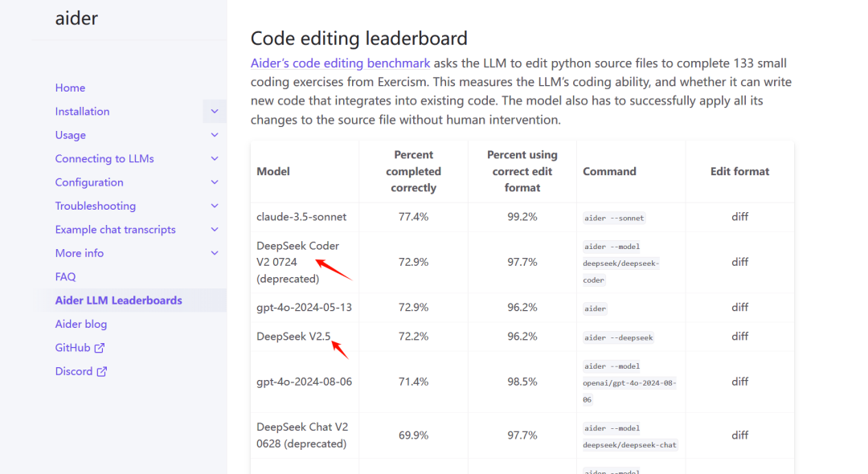Click external-link icon next to GitHub

click(100, 348)
